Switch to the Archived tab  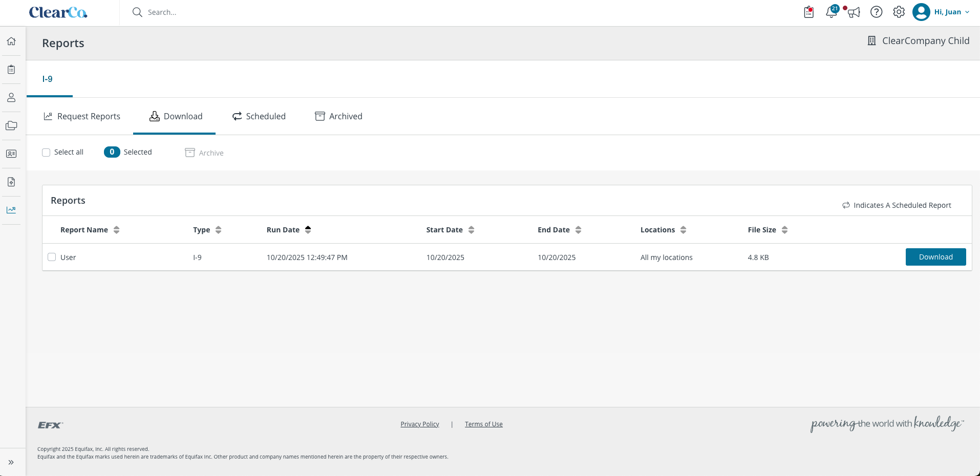(338, 116)
